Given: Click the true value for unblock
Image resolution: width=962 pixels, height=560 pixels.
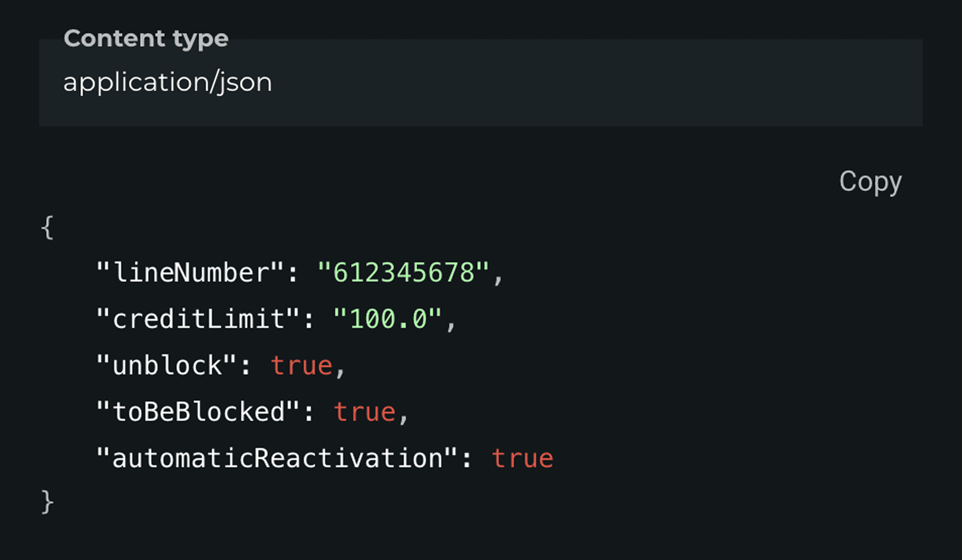Looking at the screenshot, I should [x=302, y=365].
